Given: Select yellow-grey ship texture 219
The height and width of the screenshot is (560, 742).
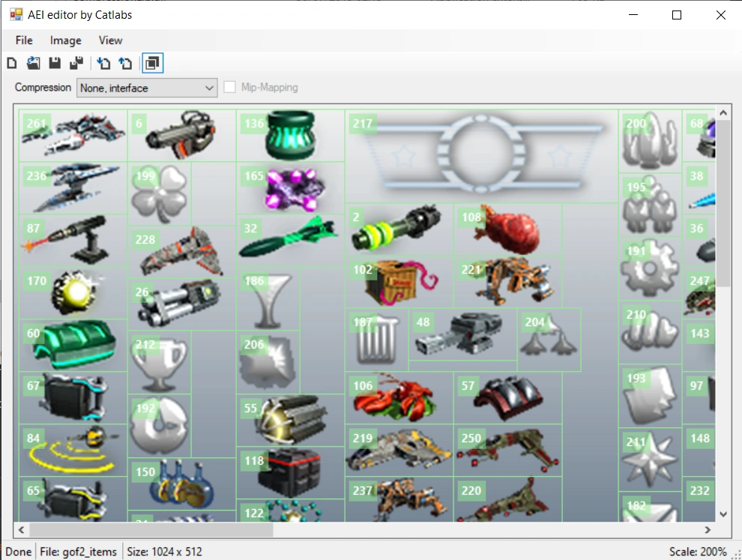Looking at the screenshot, I should click(399, 451).
